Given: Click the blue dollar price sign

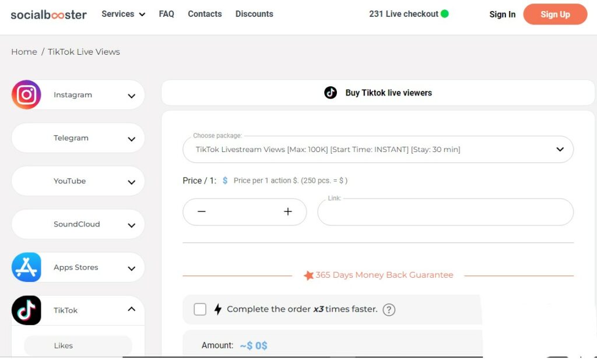Looking at the screenshot, I should pyautogui.click(x=225, y=181).
